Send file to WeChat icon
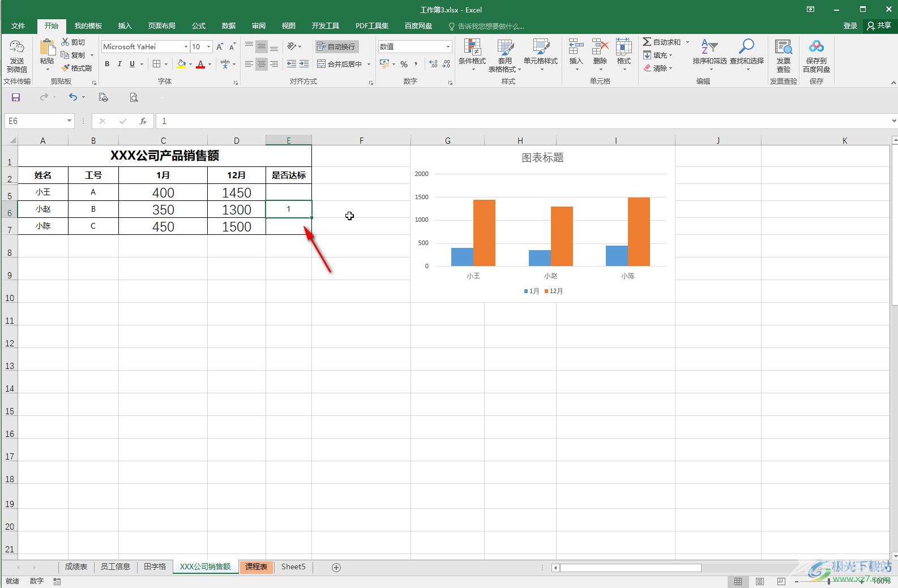898x588 pixels. pos(17,48)
